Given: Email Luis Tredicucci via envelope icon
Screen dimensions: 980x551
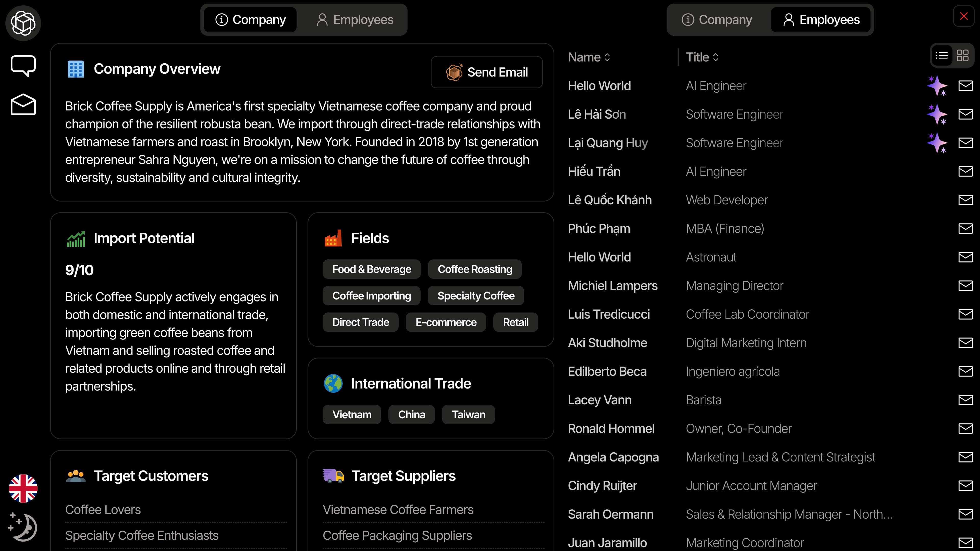Looking at the screenshot, I should pyautogui.click(x=965, y=314).
